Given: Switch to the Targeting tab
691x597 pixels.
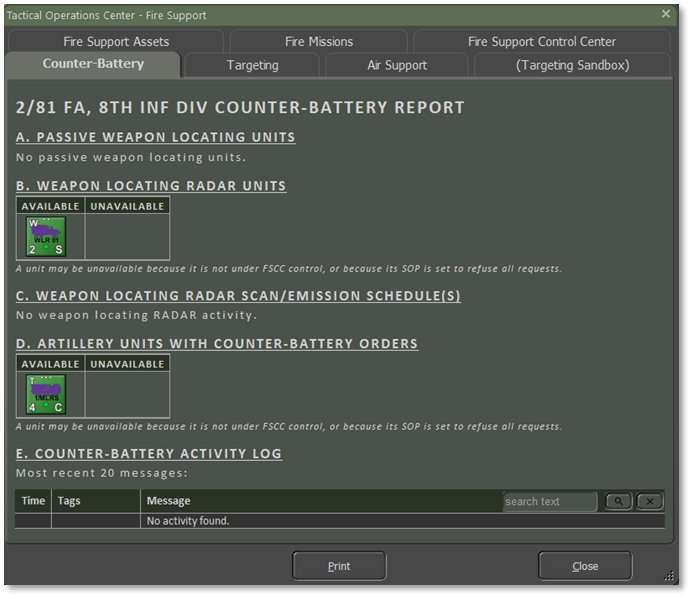Looking at the screenshot, I should coord(252,65).
